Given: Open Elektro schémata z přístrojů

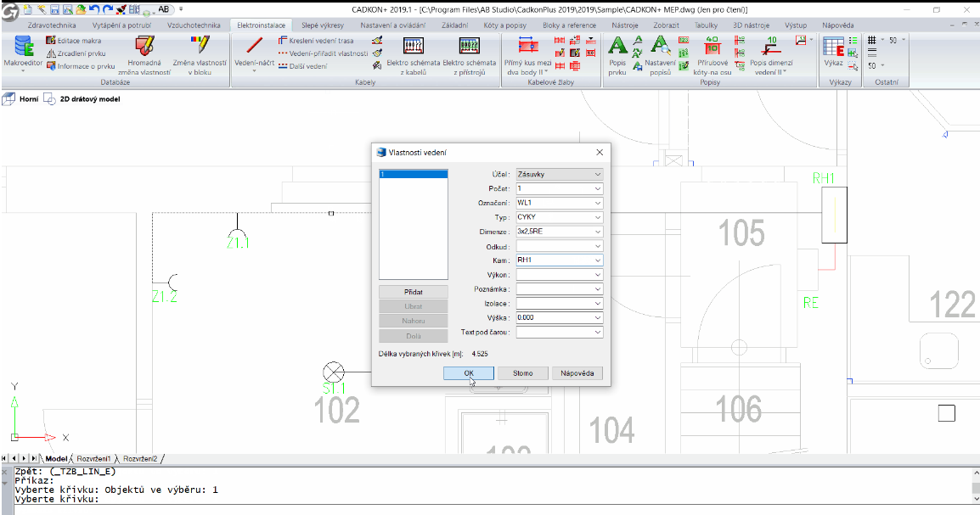Looking at the screenshot, I should 470,55.
